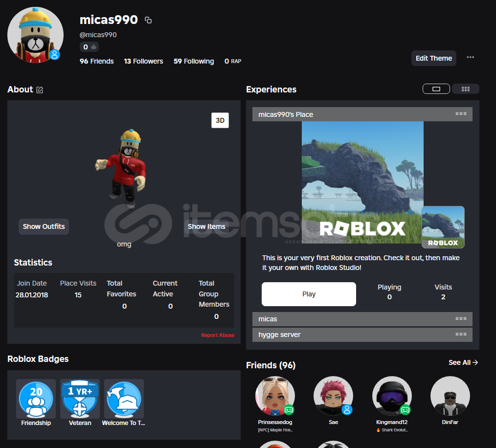Edit the About section via the pencil icon
Screen dimensions: 496x448
click(40, 90)
